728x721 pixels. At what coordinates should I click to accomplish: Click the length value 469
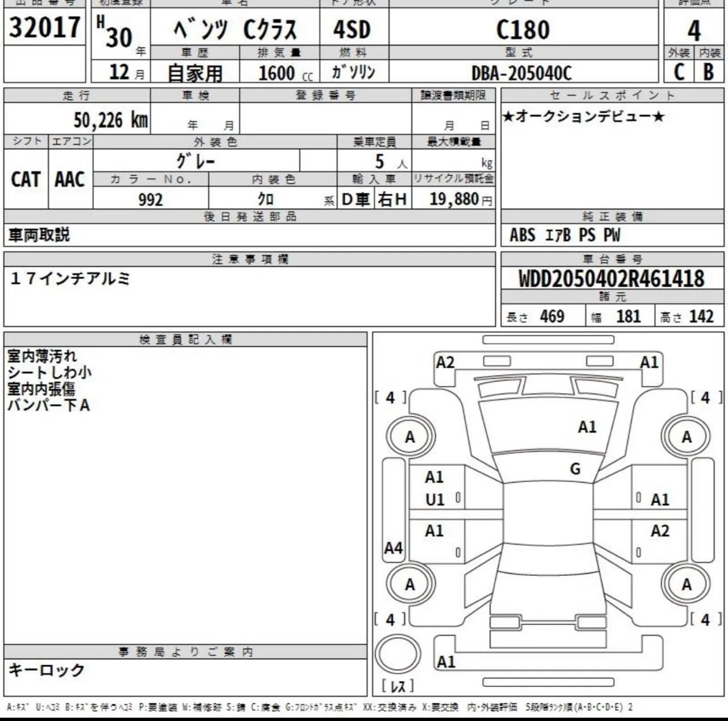tap(552, 316)
